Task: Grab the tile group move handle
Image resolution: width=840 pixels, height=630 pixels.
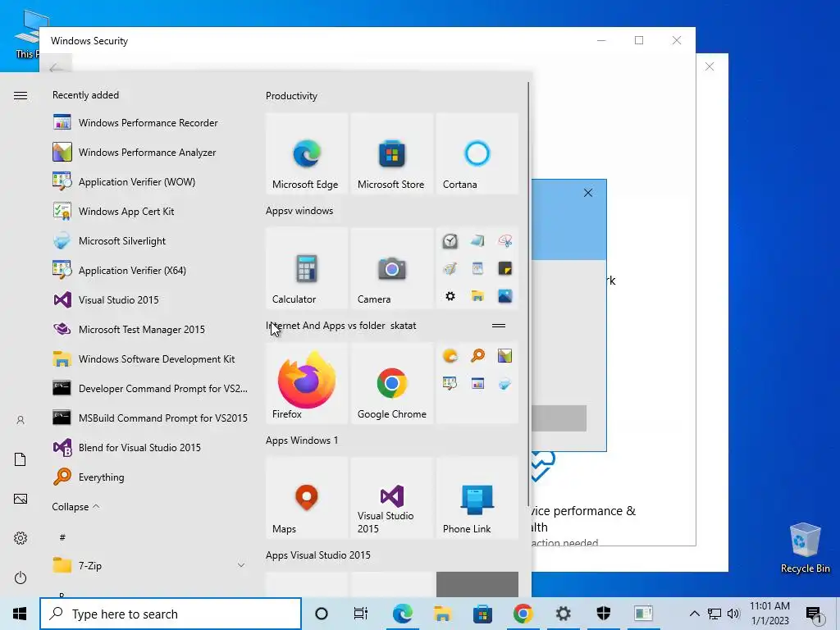Action: [499, 325]
